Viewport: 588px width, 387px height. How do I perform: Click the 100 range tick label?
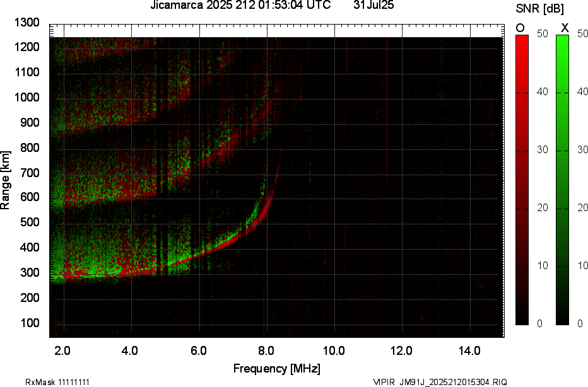(30, 323)
